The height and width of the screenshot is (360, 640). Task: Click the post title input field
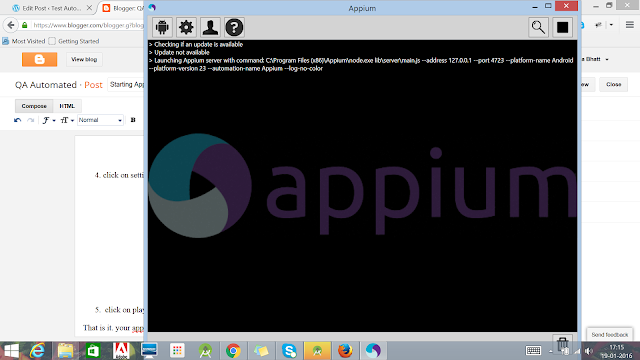click(x=126, y=84)
